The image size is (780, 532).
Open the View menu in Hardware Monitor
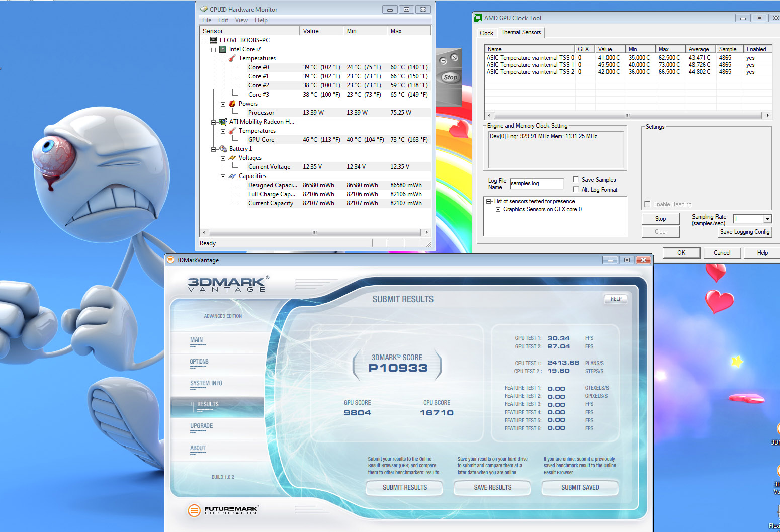(x=241, y=20)
